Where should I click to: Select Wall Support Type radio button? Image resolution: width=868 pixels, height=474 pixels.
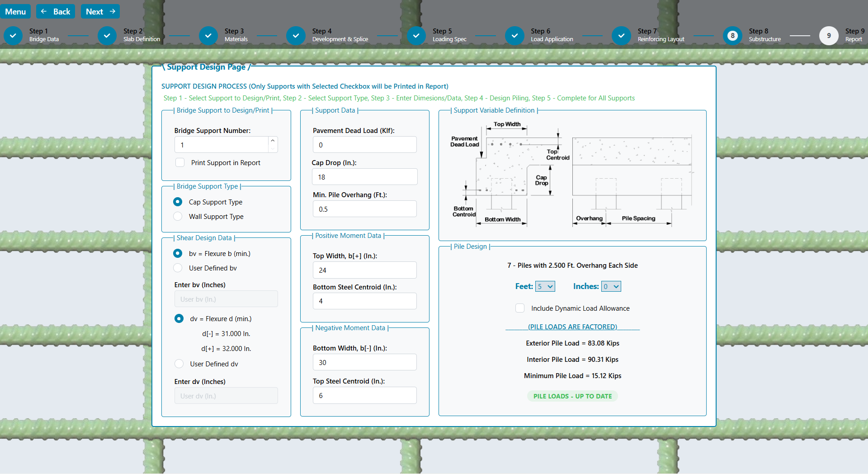pos(178,217)
